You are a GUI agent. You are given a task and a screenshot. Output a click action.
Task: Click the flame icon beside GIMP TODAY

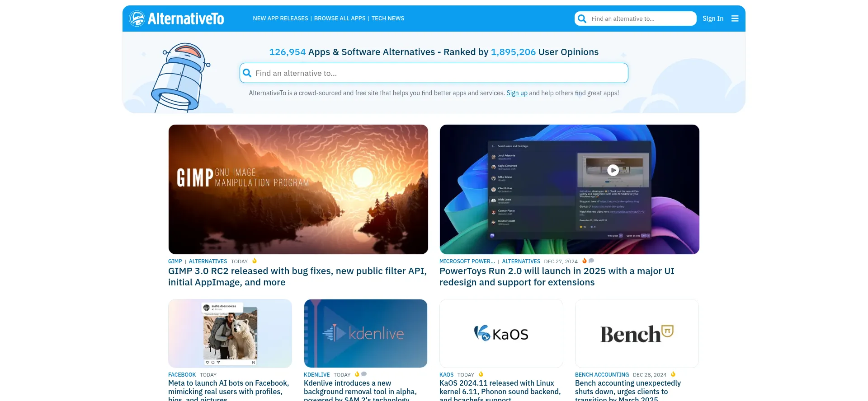point(255,261)
